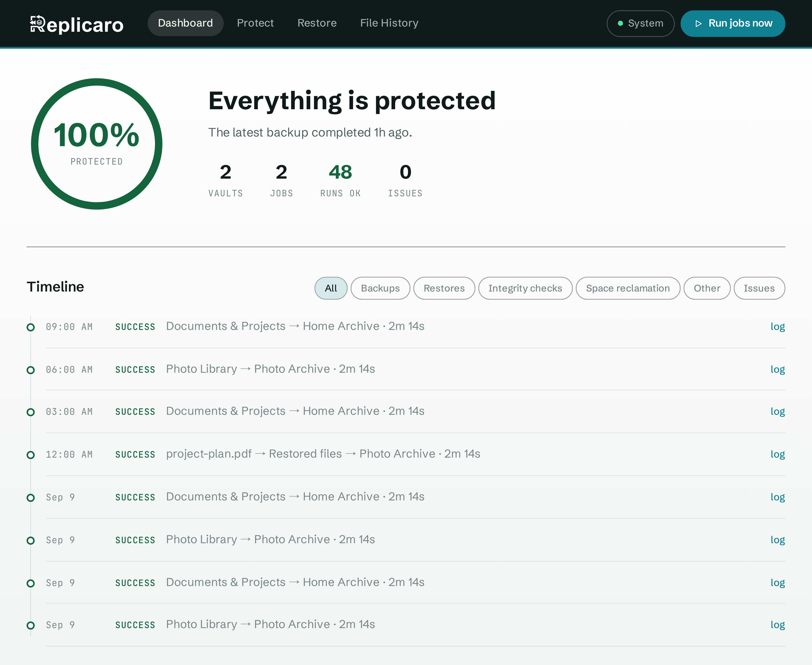Click the play icon in Run jobs now

click(x=698, y=24)
